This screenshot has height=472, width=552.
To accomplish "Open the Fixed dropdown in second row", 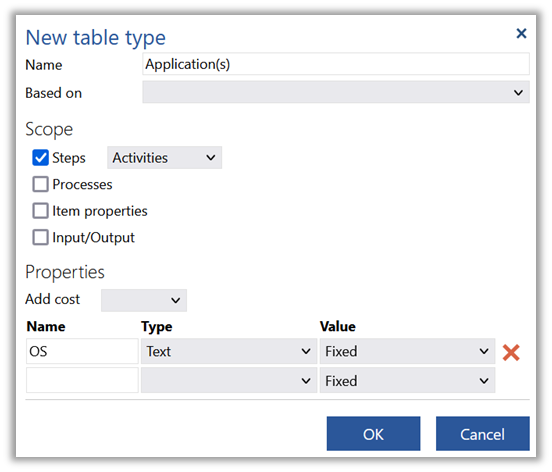I will point(407,380).
